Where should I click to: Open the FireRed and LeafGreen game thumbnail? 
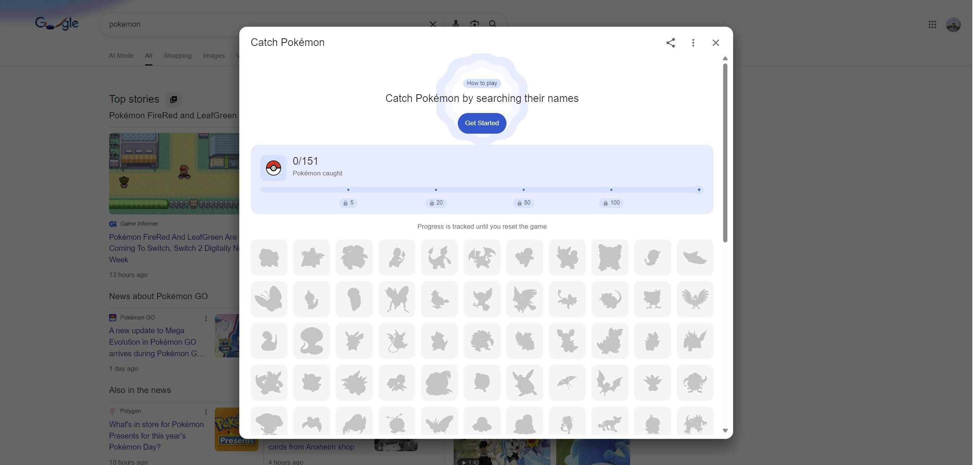tap(174, 174)
